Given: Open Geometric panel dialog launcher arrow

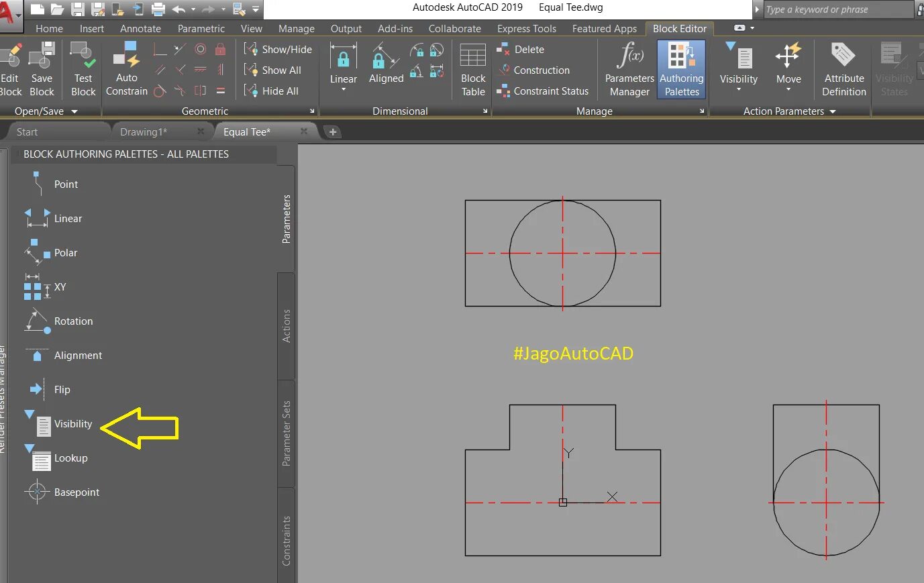Looking at the screenshot, I should (x=312, y=111).
